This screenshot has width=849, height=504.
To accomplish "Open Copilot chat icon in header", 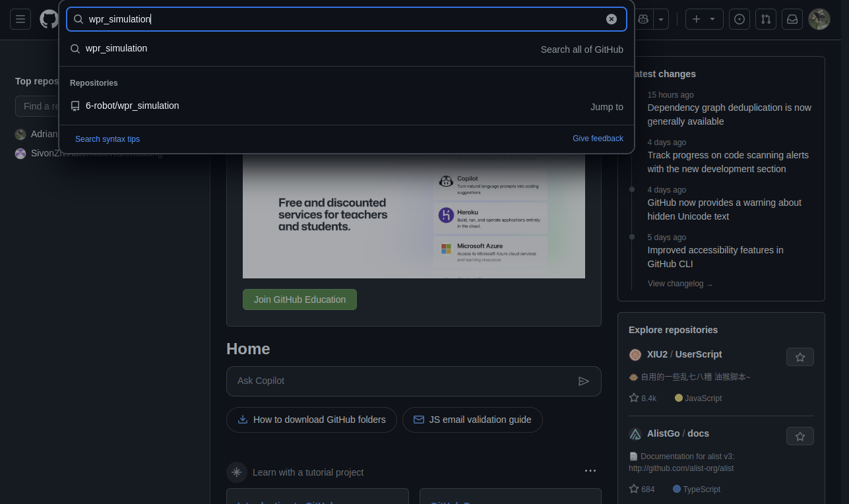I will (x=643, y=19).
